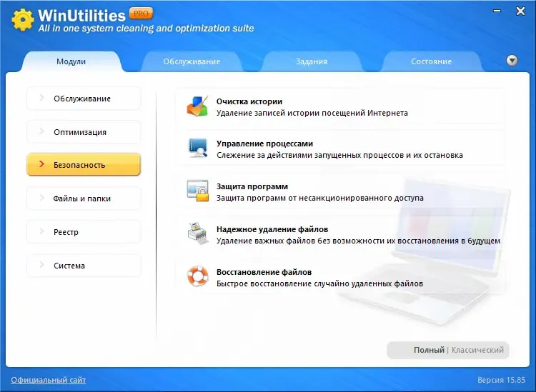Launch the Восстановление файлов title
The height and width of the screenshot is (392, 536).
tap(264, 272)
